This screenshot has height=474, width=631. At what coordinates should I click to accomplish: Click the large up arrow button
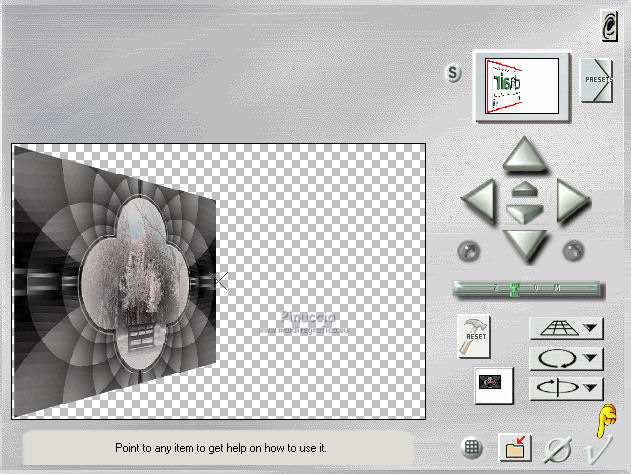click(524, 155)
